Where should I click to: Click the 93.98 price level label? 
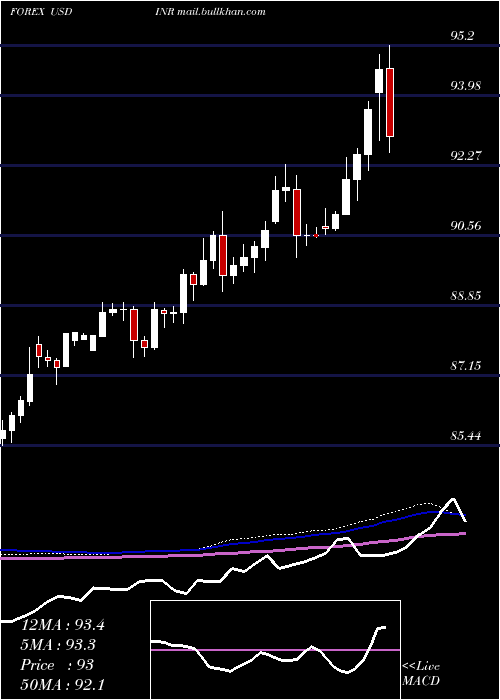(x=466, y=86)
